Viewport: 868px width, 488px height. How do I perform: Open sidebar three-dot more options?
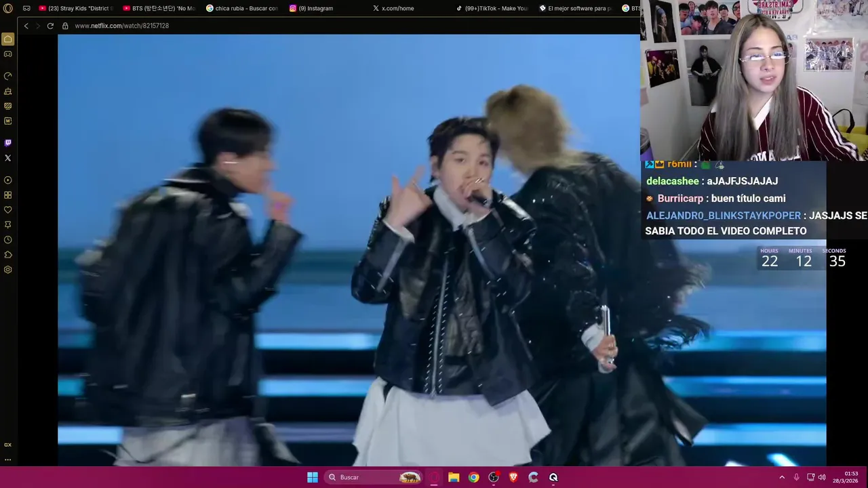[x=8, y=460]
